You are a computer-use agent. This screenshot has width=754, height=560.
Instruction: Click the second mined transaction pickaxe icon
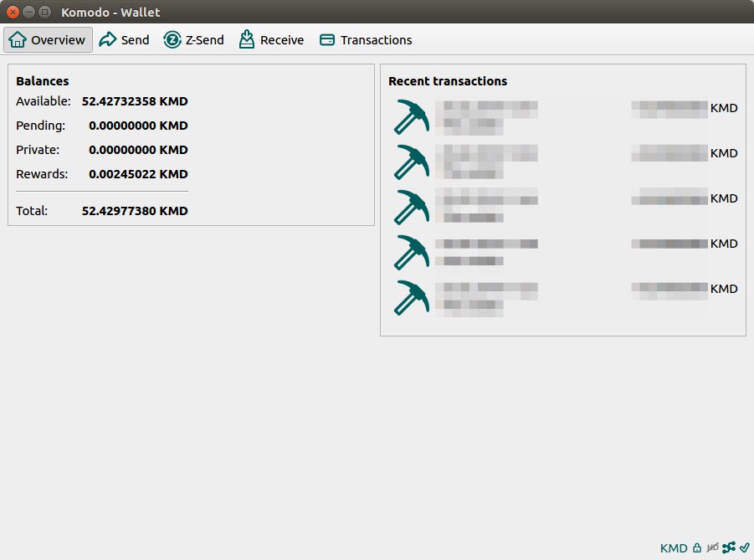(x=412, y=162)
